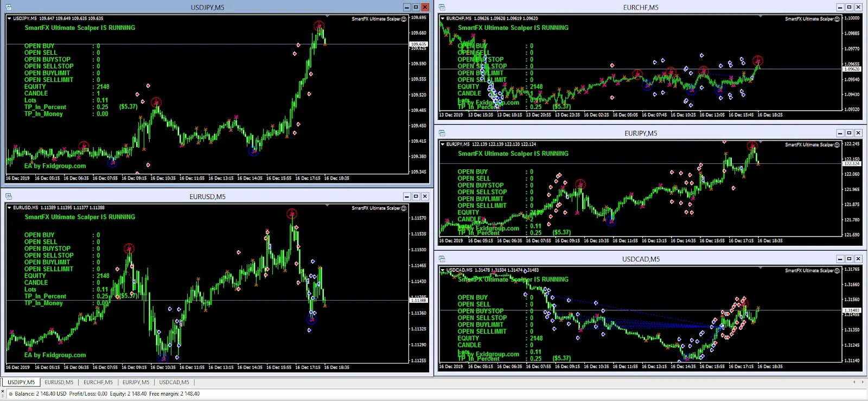Viewport: 868px width, 401px height.
Task: Click the 1.11388 price label on EURUSD scale
Action: [x=418, y=300]
